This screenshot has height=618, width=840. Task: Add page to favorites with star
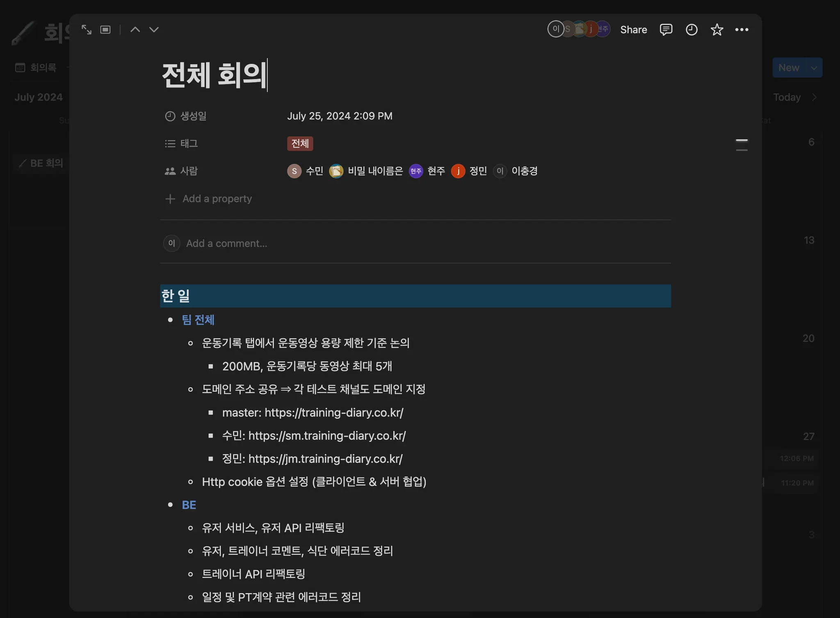717,30
